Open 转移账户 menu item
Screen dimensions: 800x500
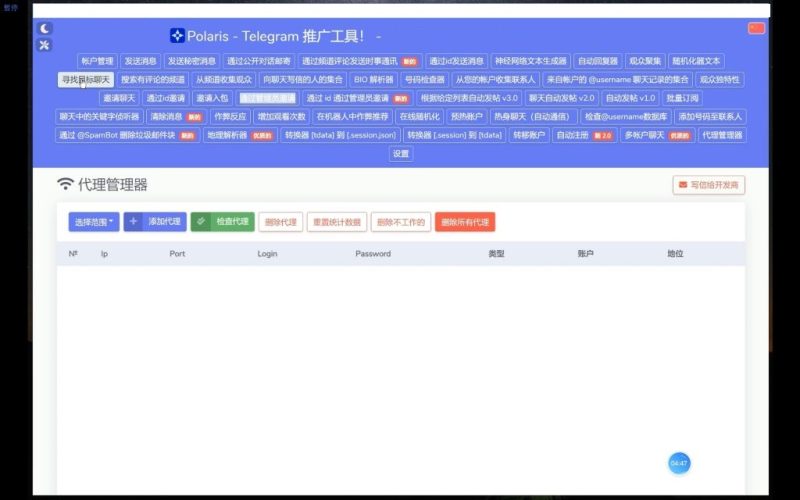point(529,135)
